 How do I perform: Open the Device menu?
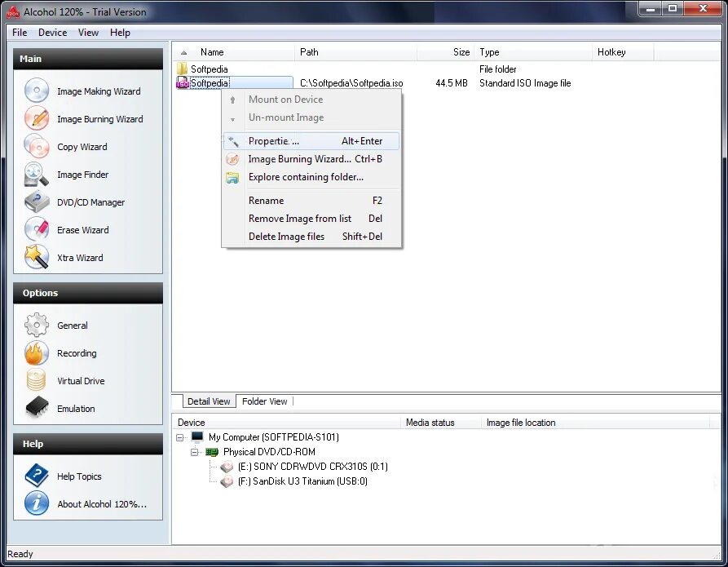coord(52,33)
